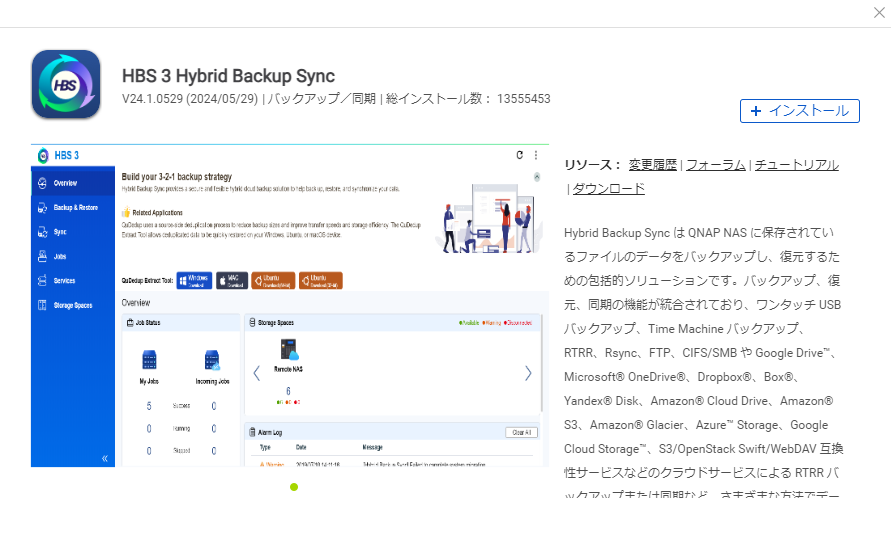This screenshot has height=537, width=891.
Task: Open the ダウンロード link
Action: click(609, 189)
